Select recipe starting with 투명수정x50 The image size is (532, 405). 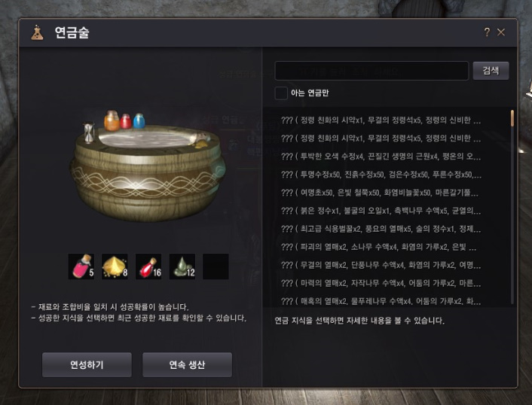pyautogui.click(x=381, y=175)
